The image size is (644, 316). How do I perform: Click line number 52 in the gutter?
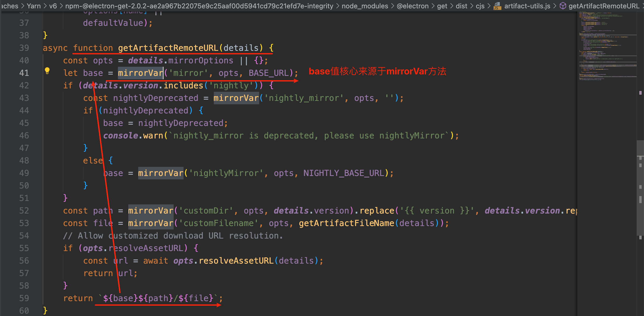pos(24,211)
